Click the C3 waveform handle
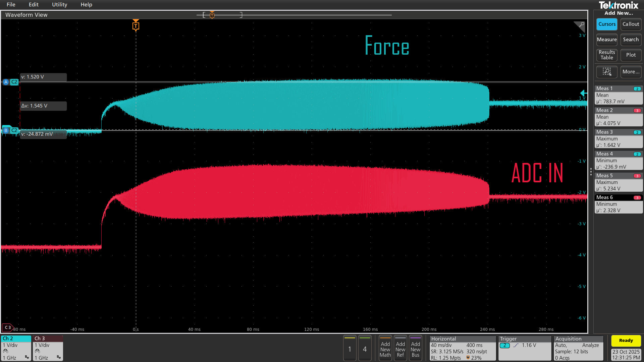This screenshot has height=362, width=644. click(7, 327)
